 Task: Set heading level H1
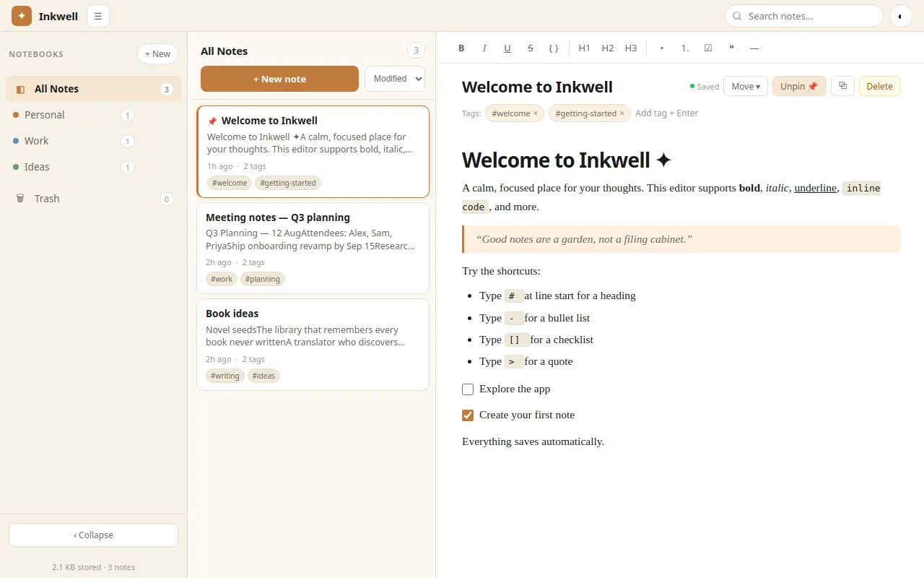click(585, 48)
